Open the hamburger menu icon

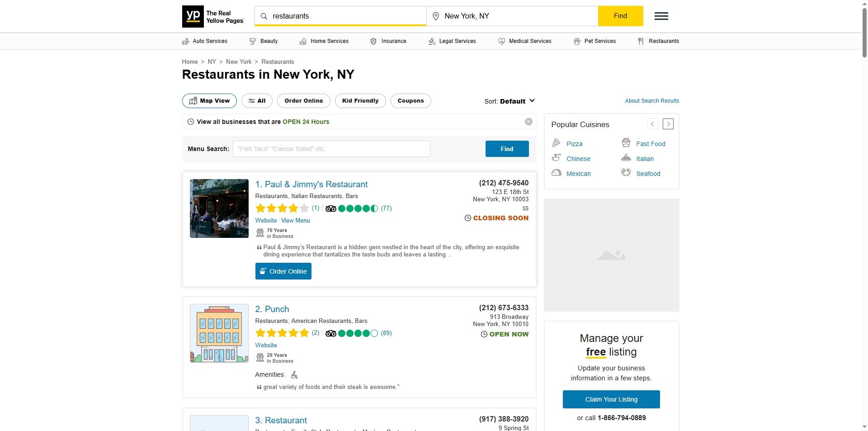[661, 16]
